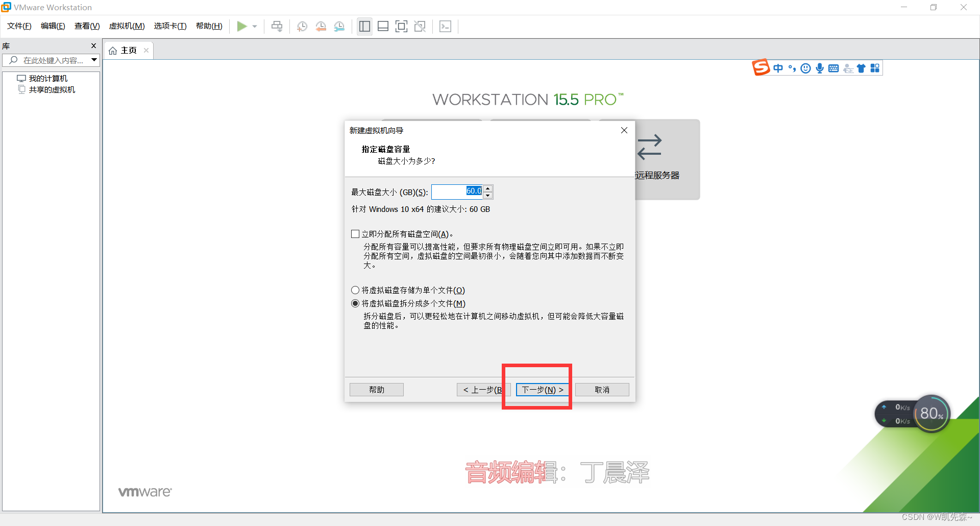Select 将虚拟磁盘存储为单个文件 radio button
Screen dimensions: 980x526
click(x=355, y=290)
